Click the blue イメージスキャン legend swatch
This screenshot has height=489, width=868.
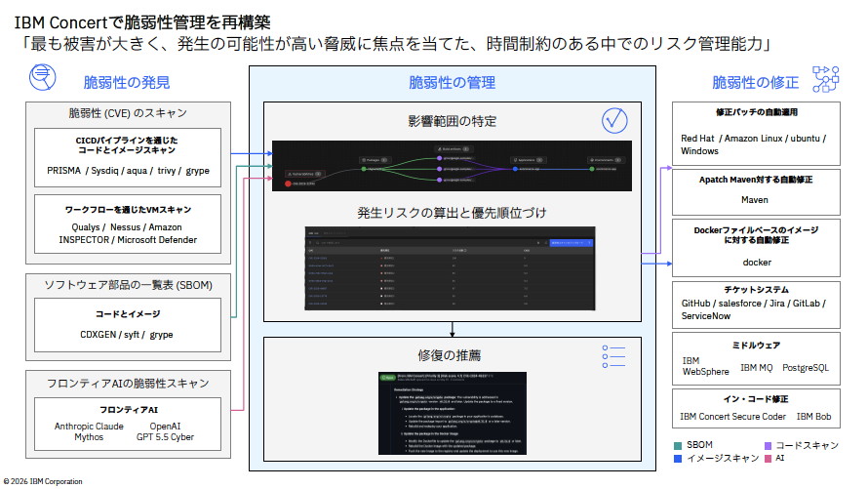coord(678,459)
